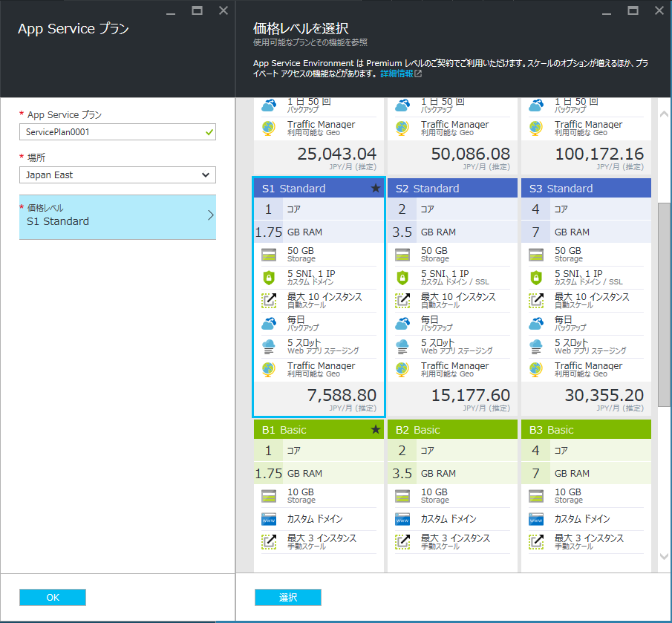The width and height of the screenshot is (672, 623).
Task: Click the B3 Basic storage icon
Action: click(x=536, y=496)
